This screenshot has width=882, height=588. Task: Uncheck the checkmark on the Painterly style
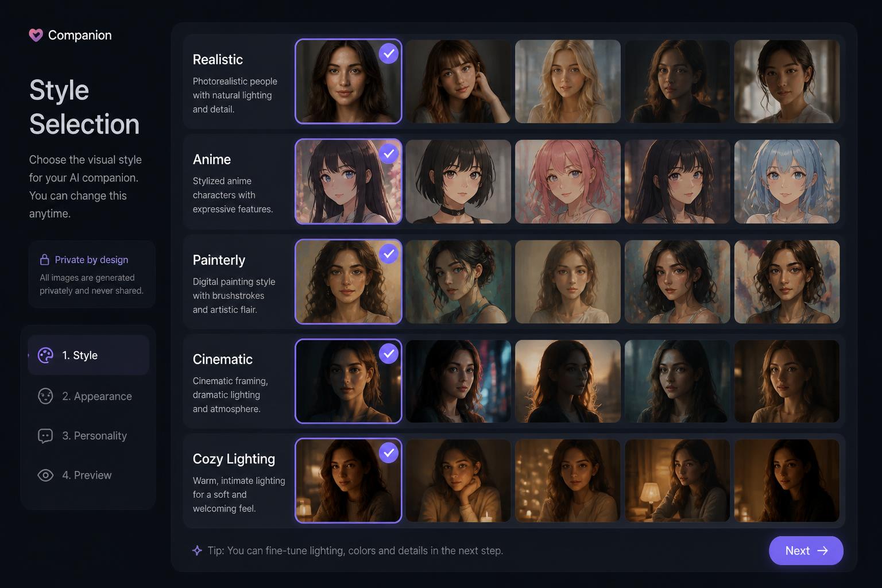click(389, 253)
